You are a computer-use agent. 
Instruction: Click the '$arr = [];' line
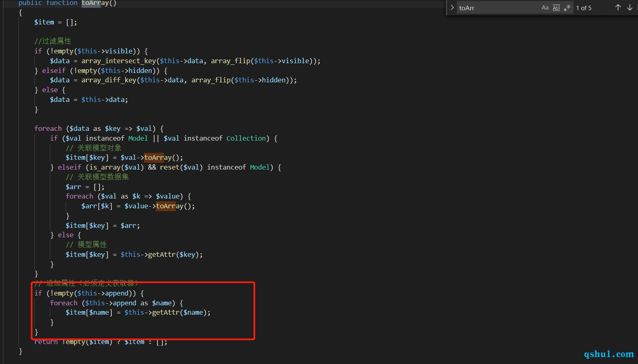[x=85, y=187]
